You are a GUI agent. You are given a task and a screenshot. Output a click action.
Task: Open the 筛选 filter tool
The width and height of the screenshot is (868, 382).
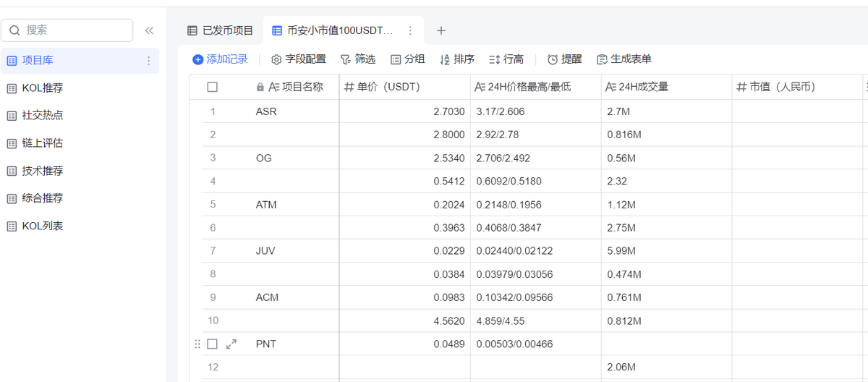(358, 59)
